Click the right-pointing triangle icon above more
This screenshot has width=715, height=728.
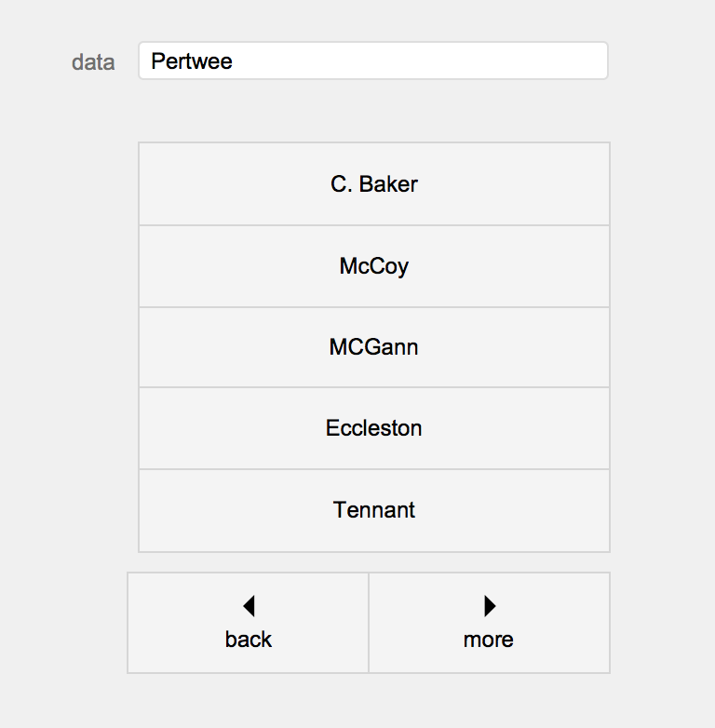click(490, 606)
